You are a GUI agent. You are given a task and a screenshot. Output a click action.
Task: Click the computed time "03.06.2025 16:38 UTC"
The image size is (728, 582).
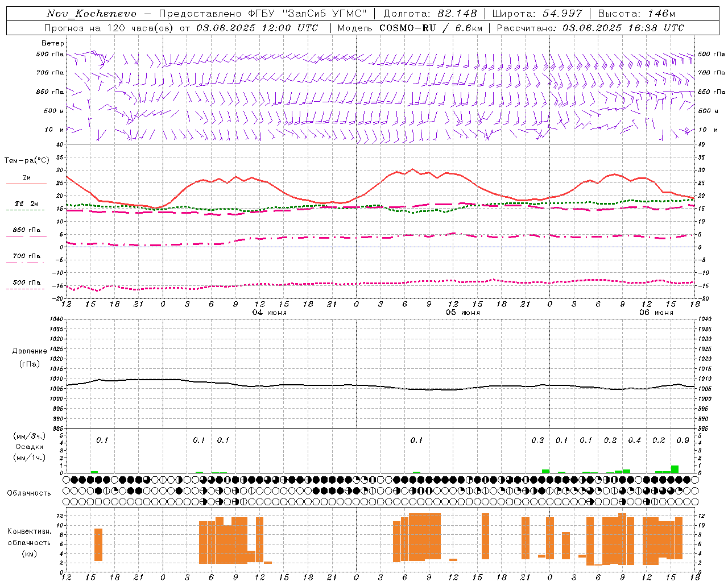[623, 28]
